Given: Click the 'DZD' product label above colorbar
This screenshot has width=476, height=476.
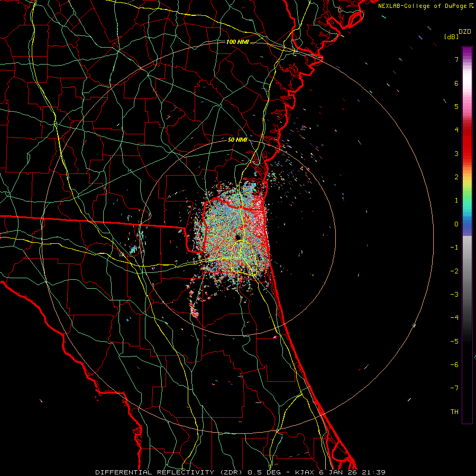Looking at the screenshot, I should coord(465,32).
